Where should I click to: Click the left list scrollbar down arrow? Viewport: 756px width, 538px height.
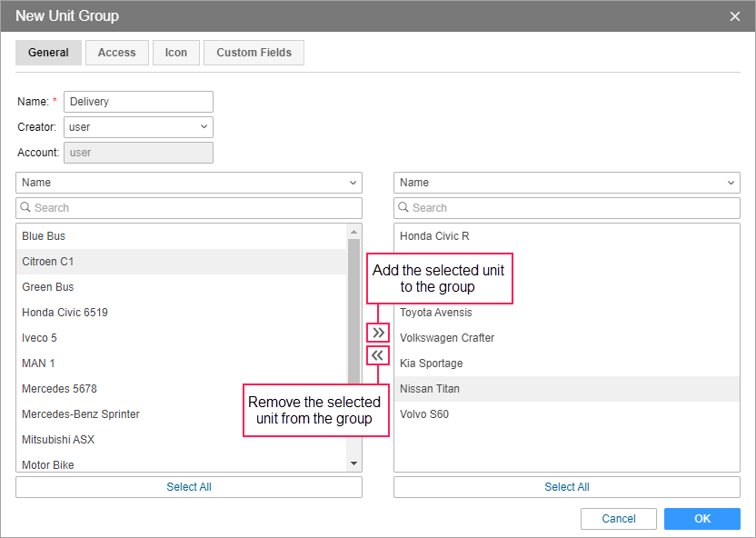(x=353, y=463)
